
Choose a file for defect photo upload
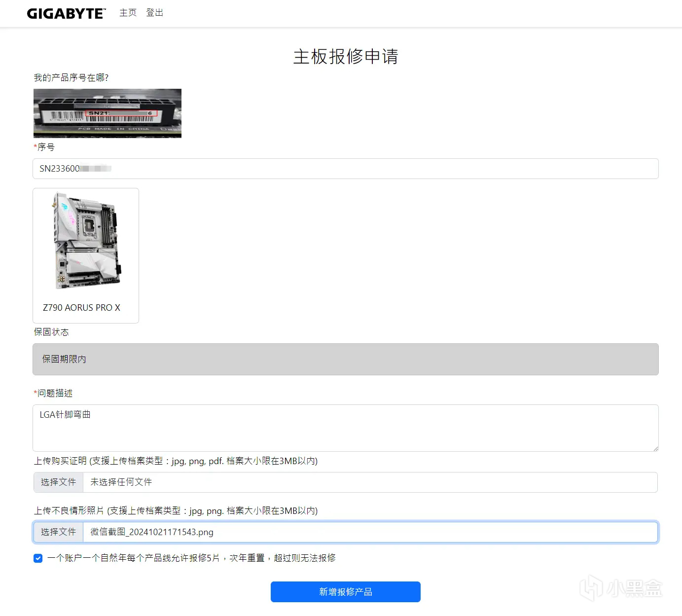(58, 532)
